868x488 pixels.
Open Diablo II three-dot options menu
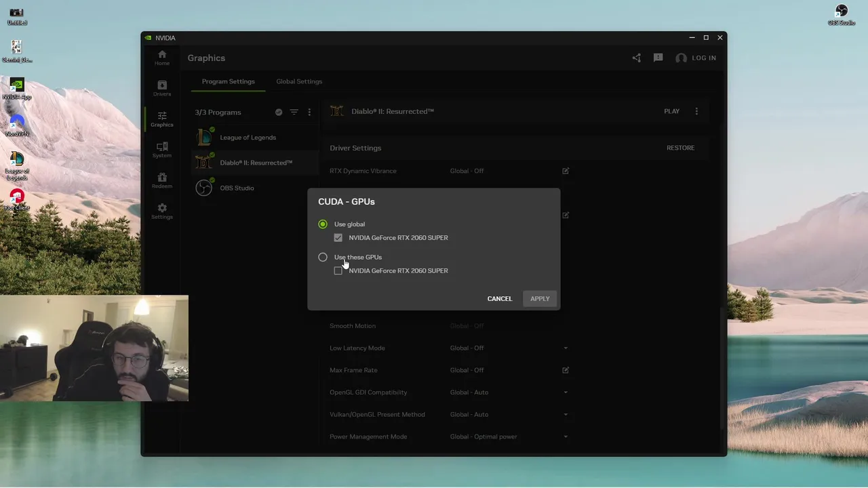point(696,111)
